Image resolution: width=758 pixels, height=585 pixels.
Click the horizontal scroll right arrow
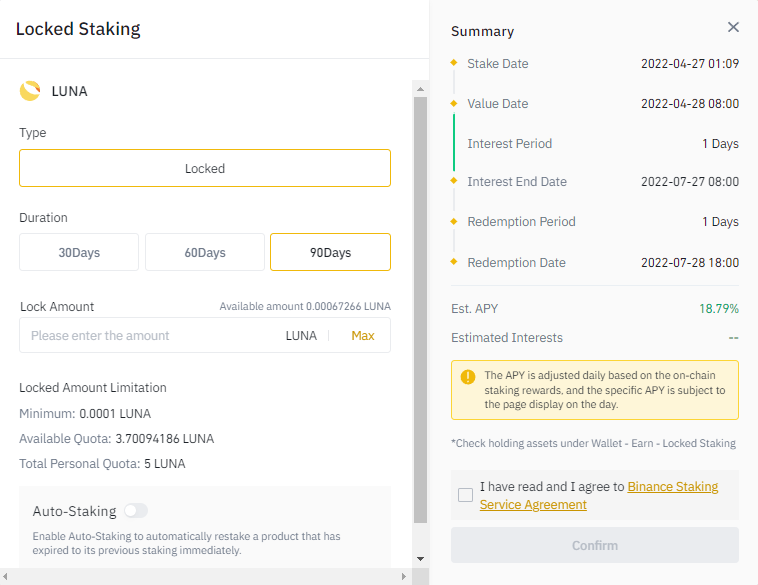click(405, 576)
